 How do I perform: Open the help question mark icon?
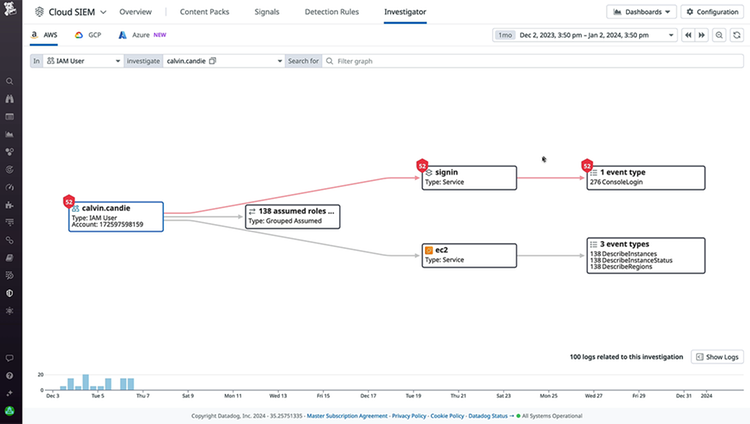(10, 376)
